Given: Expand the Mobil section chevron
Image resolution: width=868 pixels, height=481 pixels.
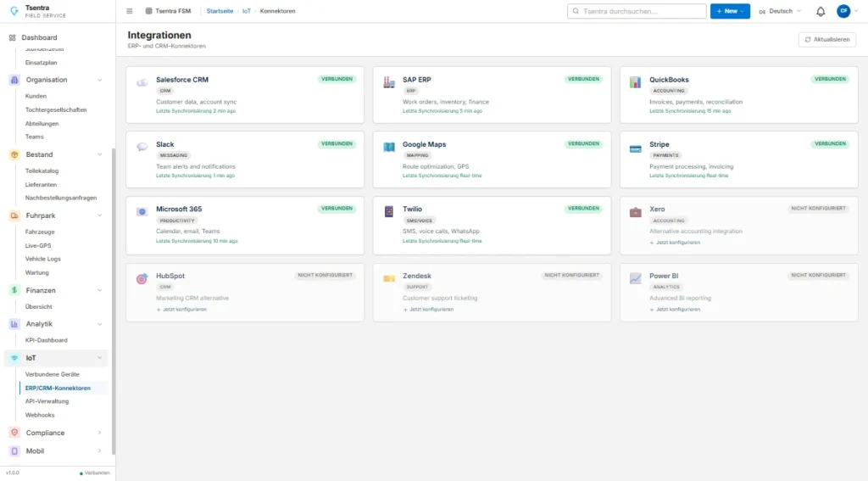Looking at the screenshot, I should point(100,451).
